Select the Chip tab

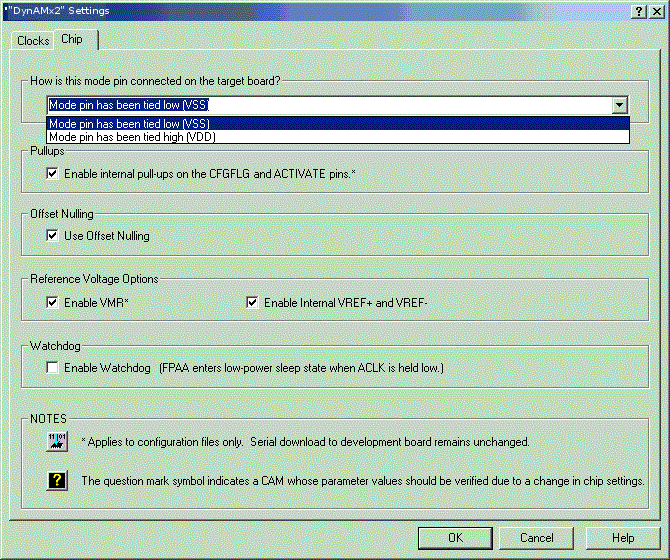[x=76, y=39]
